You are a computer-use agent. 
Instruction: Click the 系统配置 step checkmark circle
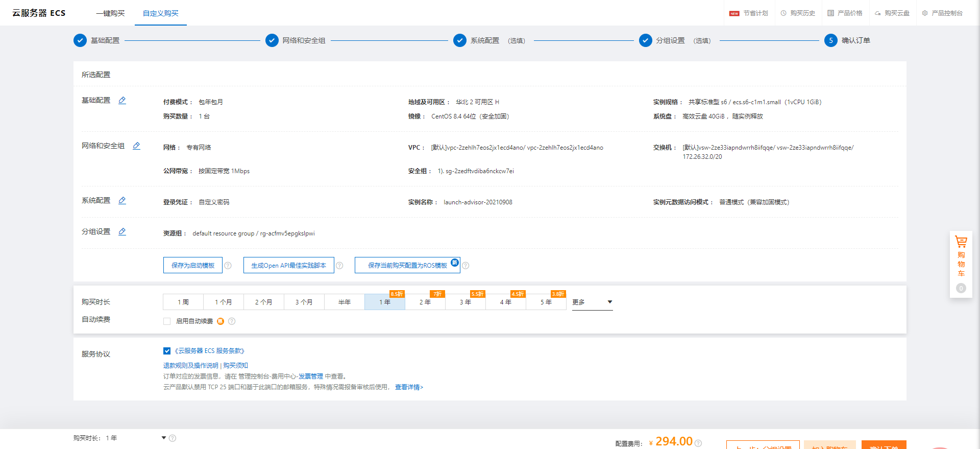pos(460,40)
